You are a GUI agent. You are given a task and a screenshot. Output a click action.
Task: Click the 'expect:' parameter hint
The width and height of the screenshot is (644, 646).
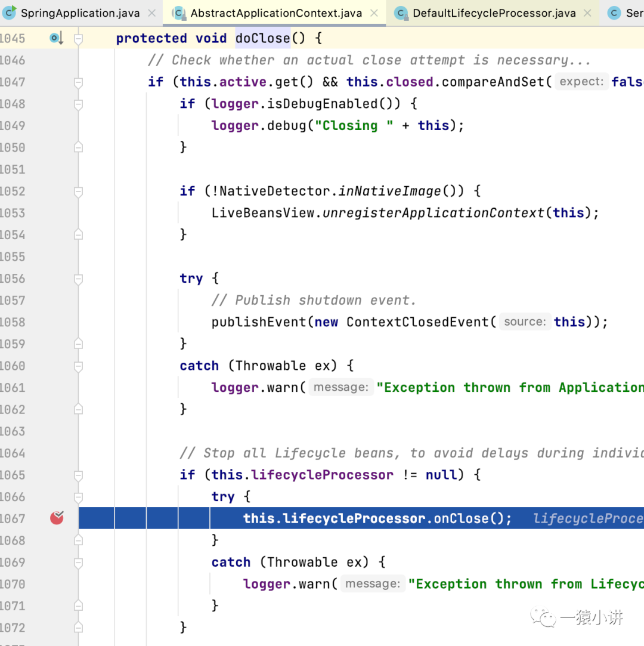pos(581,82)
